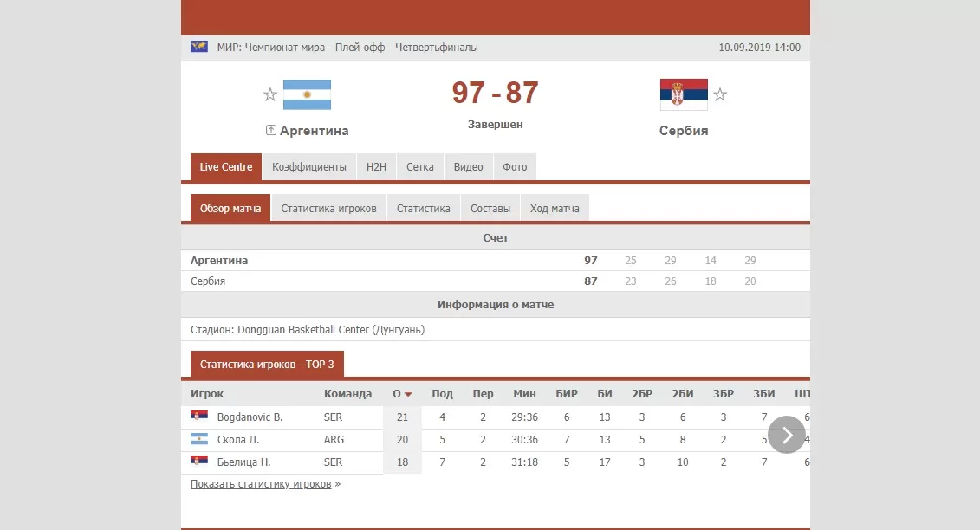Switch to the H2H tab

[x=376, y=167]
